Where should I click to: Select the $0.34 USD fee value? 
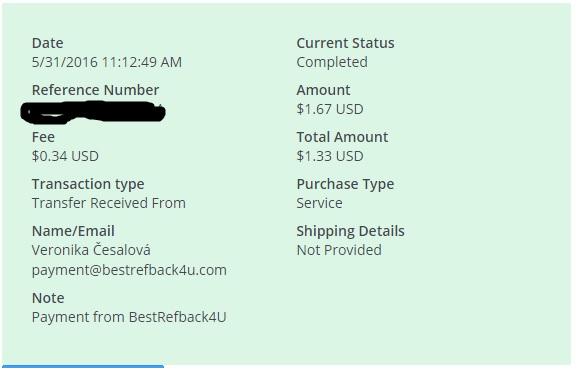click(x=65, y=156)
